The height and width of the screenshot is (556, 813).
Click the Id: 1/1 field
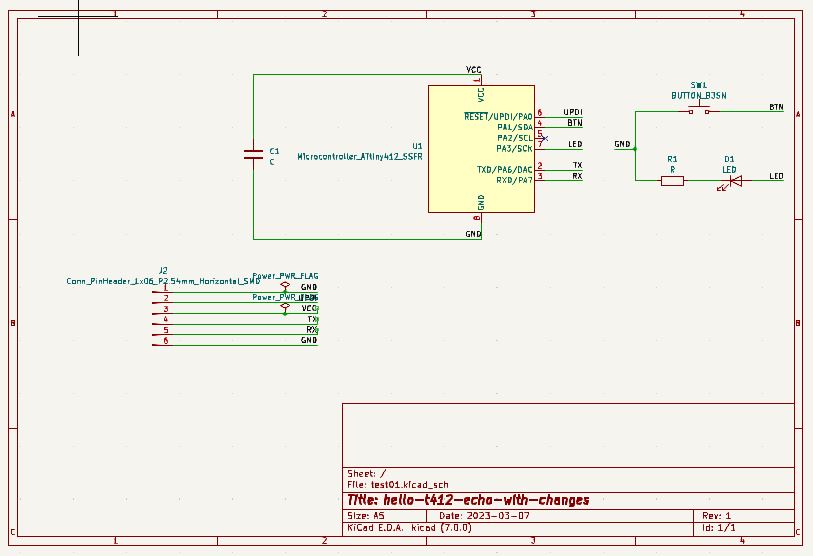coord(719,528)
